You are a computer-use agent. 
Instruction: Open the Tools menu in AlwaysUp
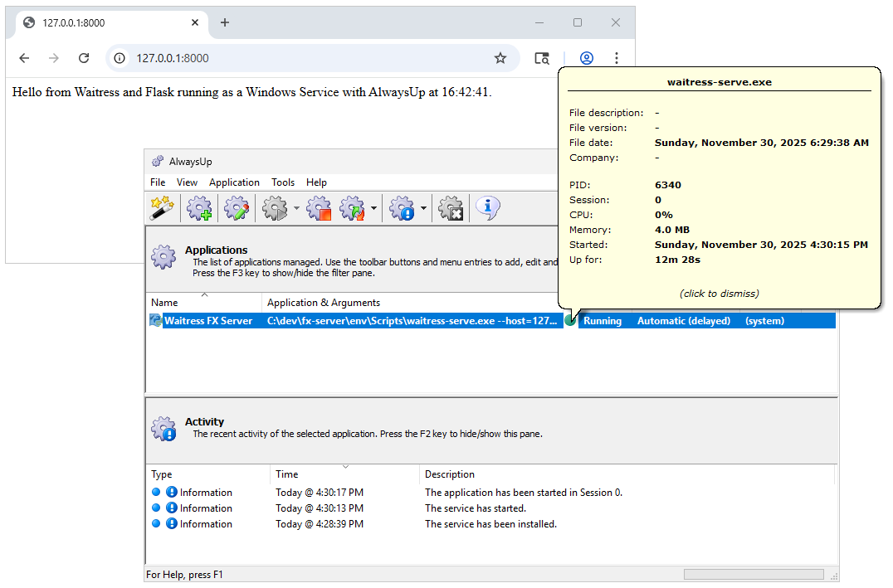[283, 182]
